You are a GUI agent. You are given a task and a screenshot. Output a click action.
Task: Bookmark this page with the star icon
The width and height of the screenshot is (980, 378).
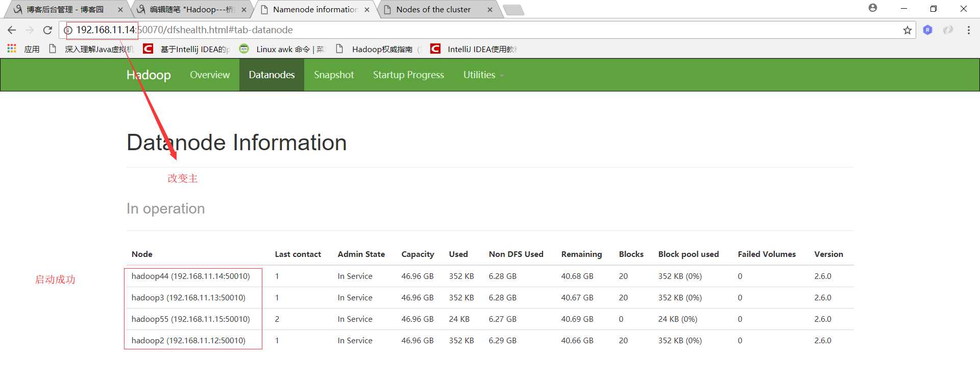coord(907,30)
